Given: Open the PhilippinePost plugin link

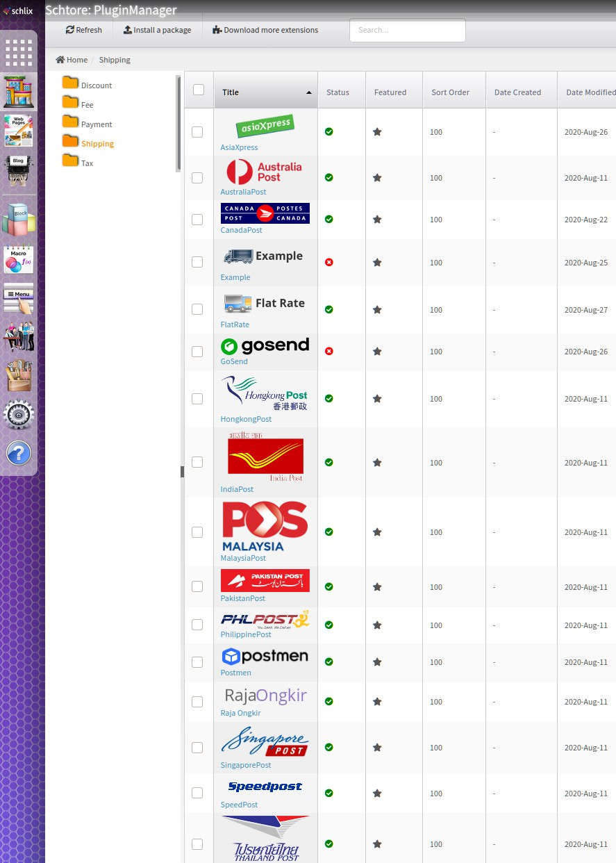Looking at the screenshot, I should click(246, 634).
